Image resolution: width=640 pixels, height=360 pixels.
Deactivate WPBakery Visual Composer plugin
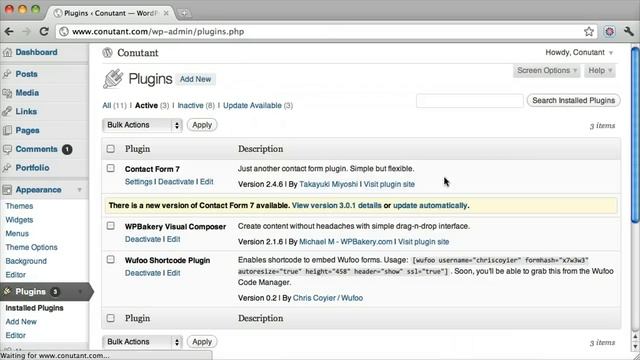[143, 239]
